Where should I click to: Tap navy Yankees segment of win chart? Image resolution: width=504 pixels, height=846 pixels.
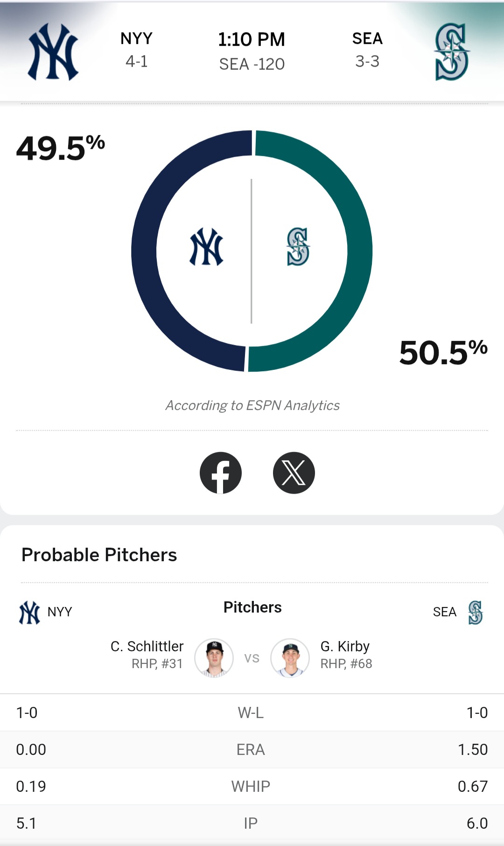(x=145, y=252)
